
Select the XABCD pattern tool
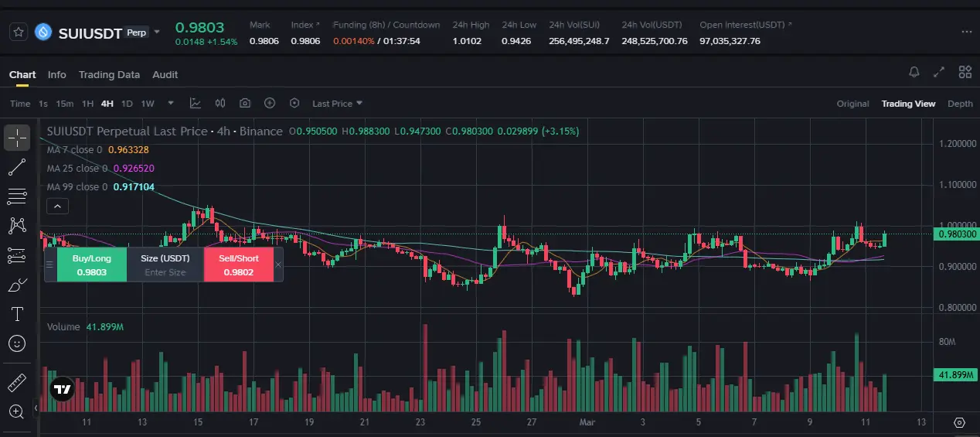[16, 226]
